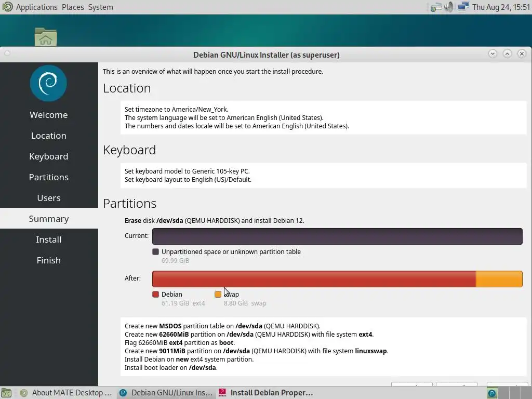Click 'Unpartitioned space or unknown partition table' label
The height and width of the screenshot is (399, 532).
[231, 252]
